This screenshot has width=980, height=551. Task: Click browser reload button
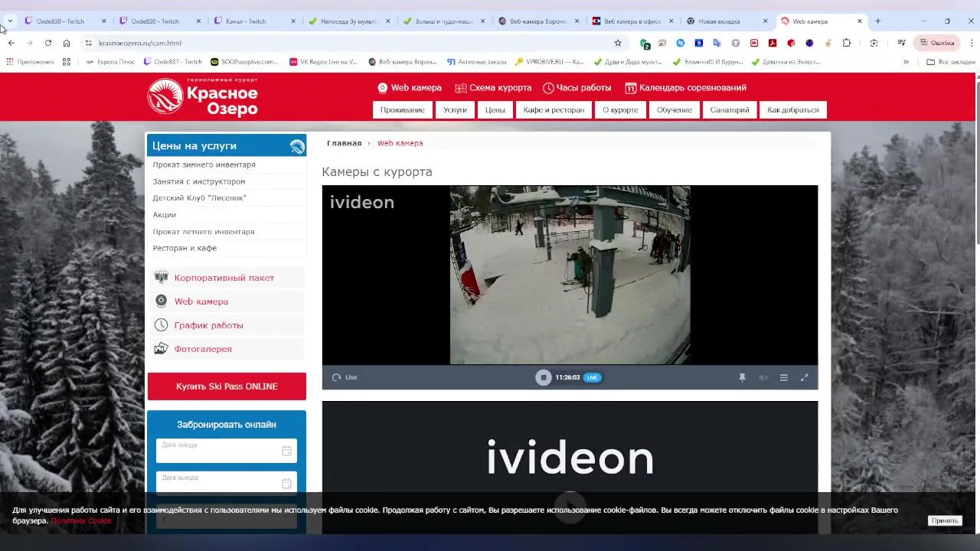[48, 43]
